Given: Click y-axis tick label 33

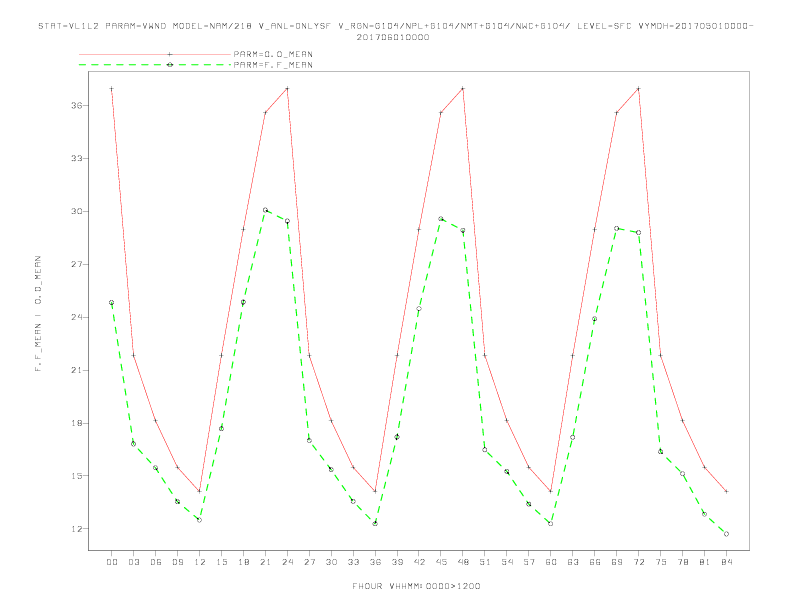Looking at the screenshot, I should coord(77,158).
